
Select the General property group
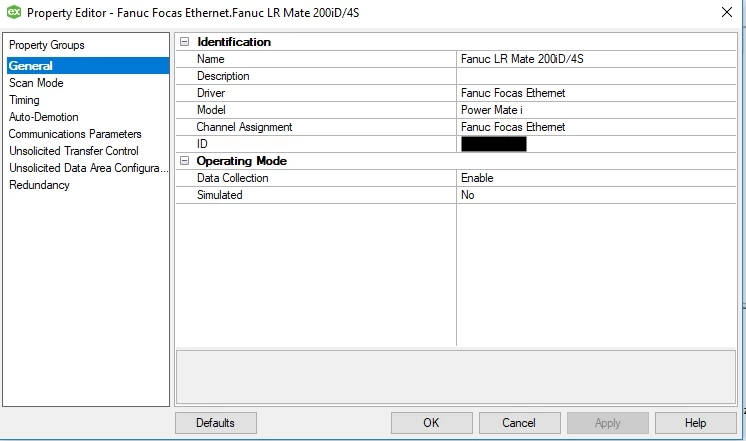(x=88, y=66)
